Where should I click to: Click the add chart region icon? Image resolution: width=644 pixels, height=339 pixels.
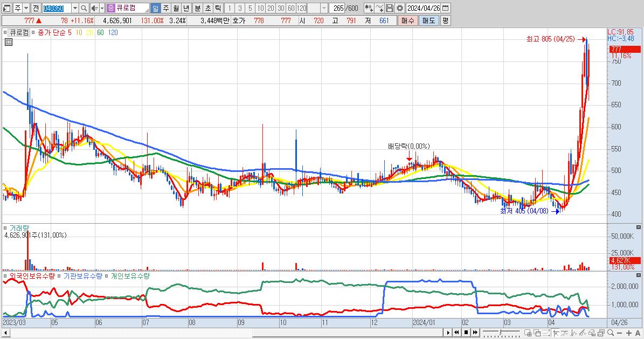[528, 333]
